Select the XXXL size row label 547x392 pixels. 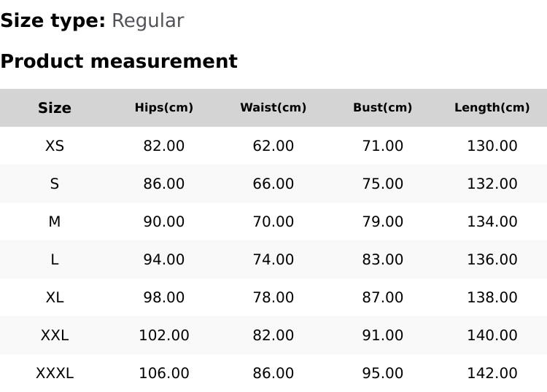[55, 373]
